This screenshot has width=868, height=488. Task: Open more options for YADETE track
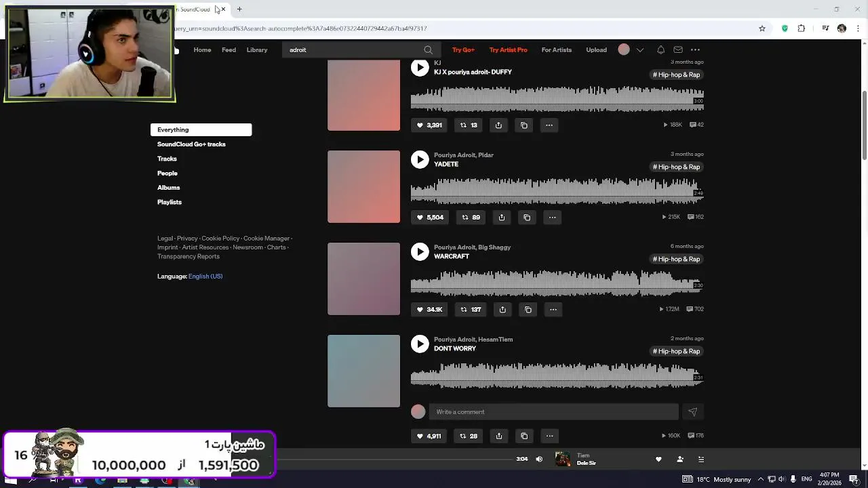(552, 217)
